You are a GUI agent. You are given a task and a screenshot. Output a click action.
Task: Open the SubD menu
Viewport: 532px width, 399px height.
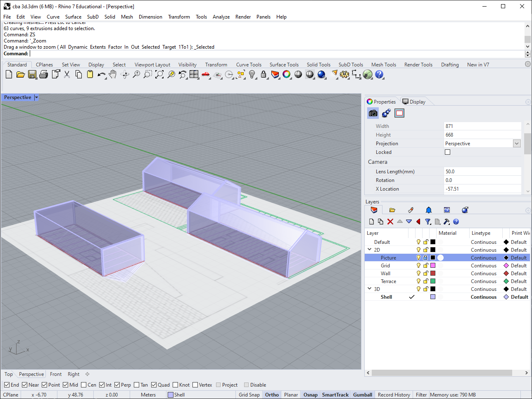[x=93, y=17]
